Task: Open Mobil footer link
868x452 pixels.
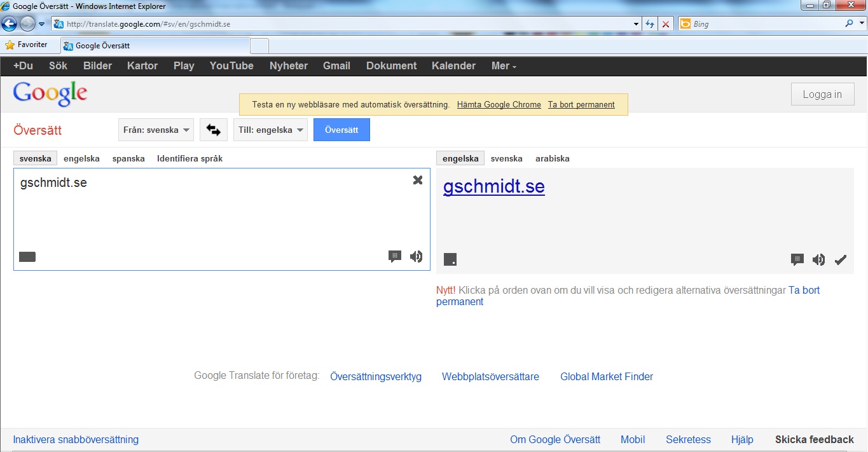Action: (633, 439)
